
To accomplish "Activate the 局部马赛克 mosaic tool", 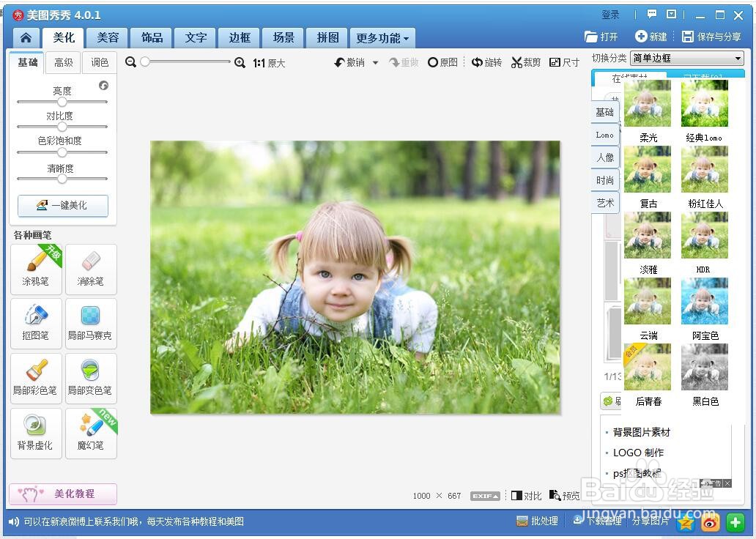I will [90, 323].
